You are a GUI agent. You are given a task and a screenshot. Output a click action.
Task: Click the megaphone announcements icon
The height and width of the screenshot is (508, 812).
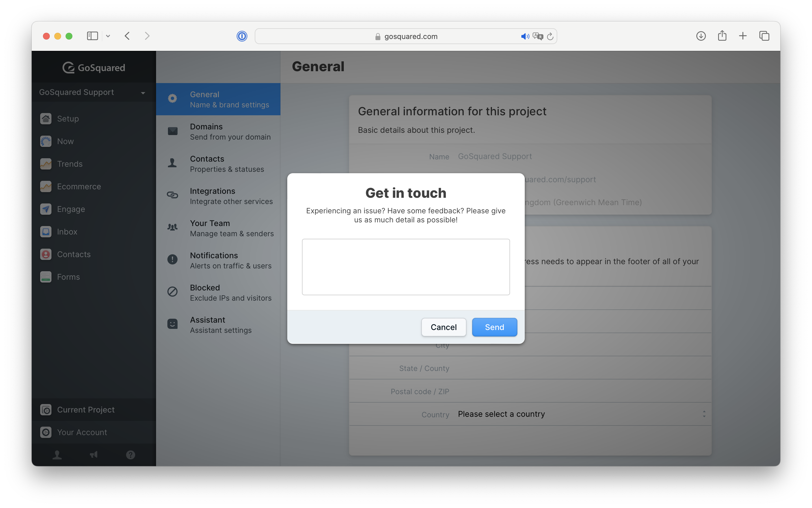click(x=94, y=455)
